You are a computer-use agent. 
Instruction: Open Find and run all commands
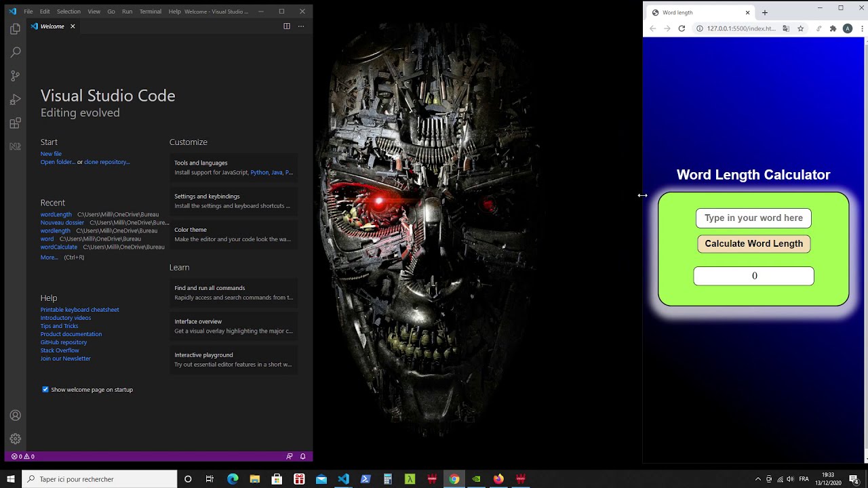click(233, 293)
